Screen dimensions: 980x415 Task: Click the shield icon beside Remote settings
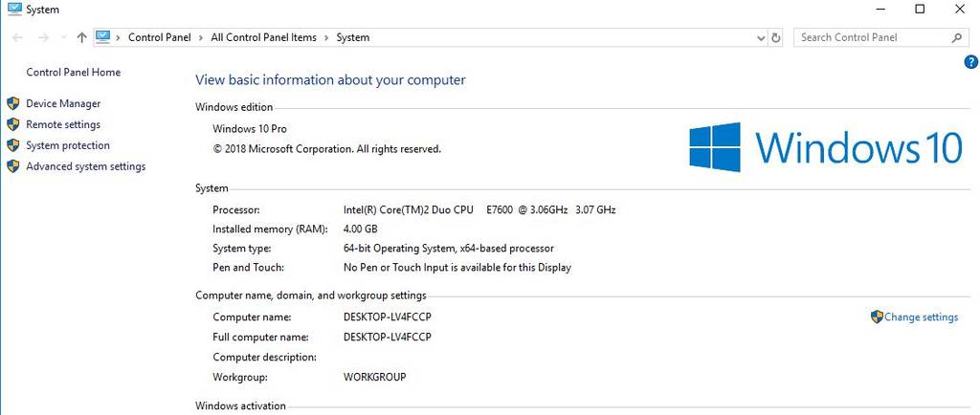tap(13, 125)
